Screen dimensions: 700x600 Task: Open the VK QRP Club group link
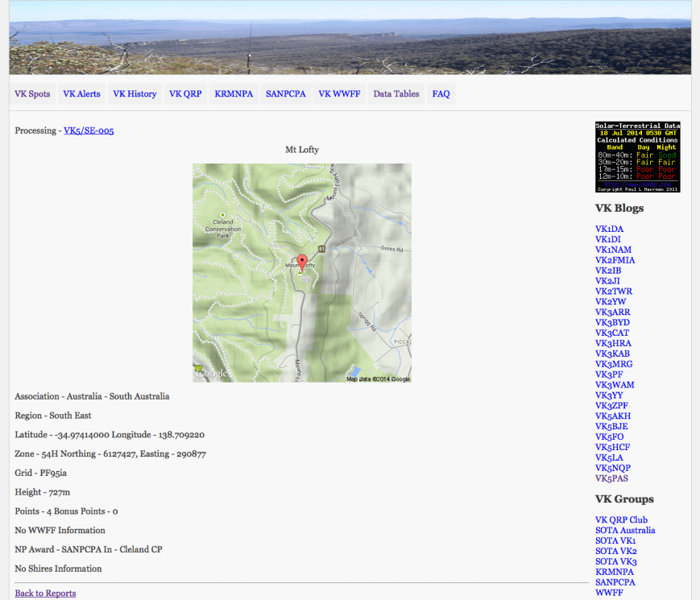pos(621,519)
